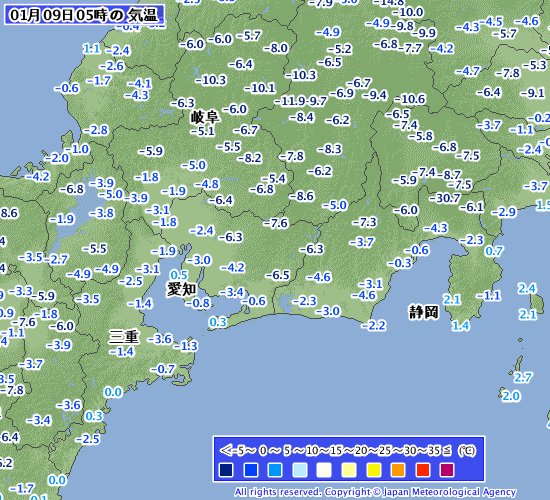
Task: Click the -5.1 reading below 岐阜
Action: click(202, 131)
